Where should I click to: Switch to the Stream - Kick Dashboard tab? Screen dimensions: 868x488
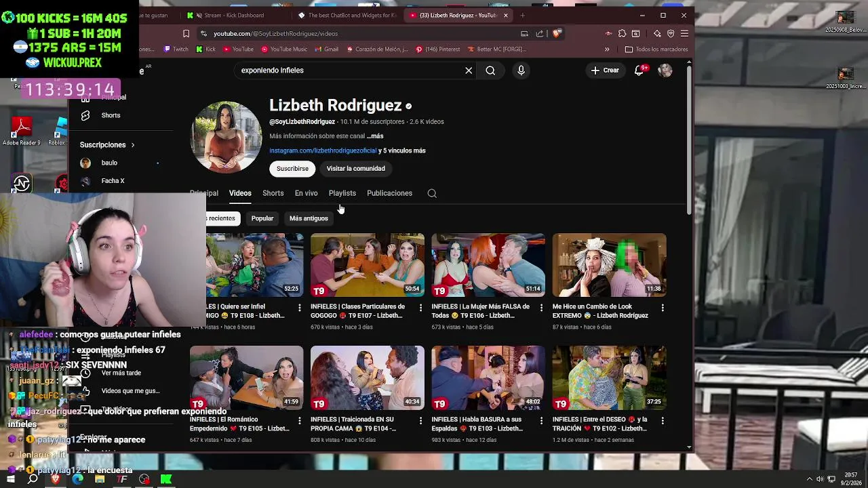point(233,15)
